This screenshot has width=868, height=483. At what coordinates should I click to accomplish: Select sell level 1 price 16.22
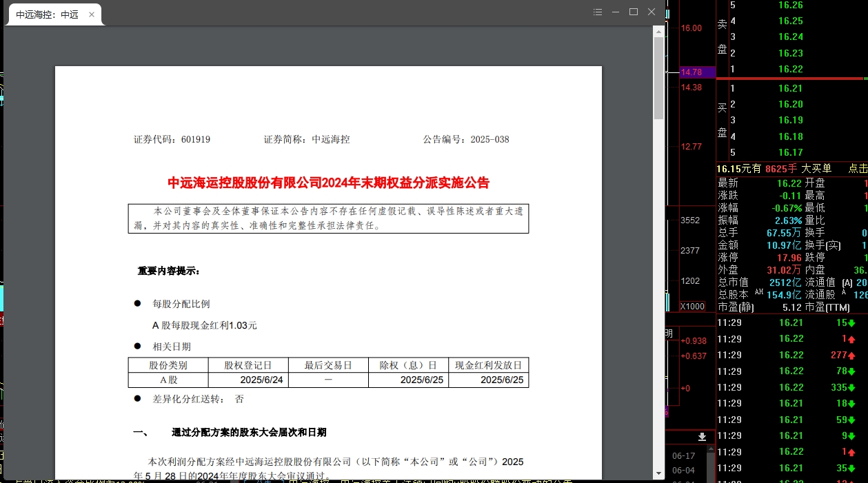tap(790, 70)
